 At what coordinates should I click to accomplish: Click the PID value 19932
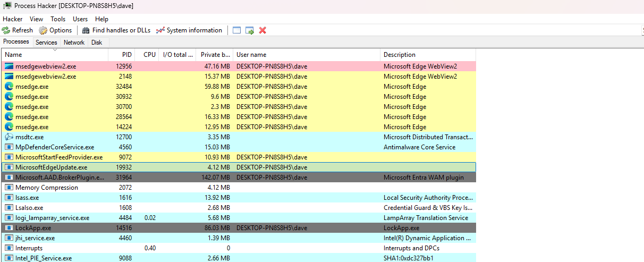click(x=123, y=167)
